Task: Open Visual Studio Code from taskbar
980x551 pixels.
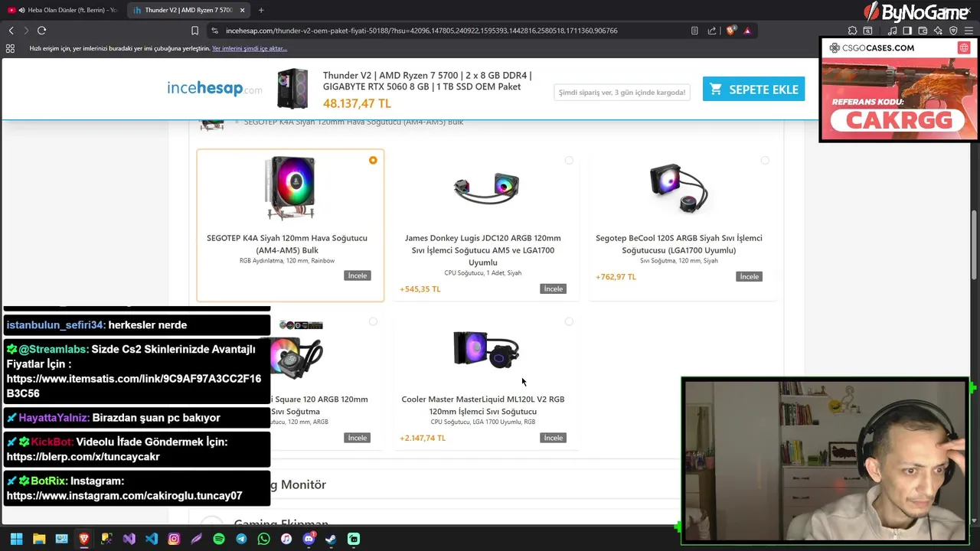Action: [152, 539]
